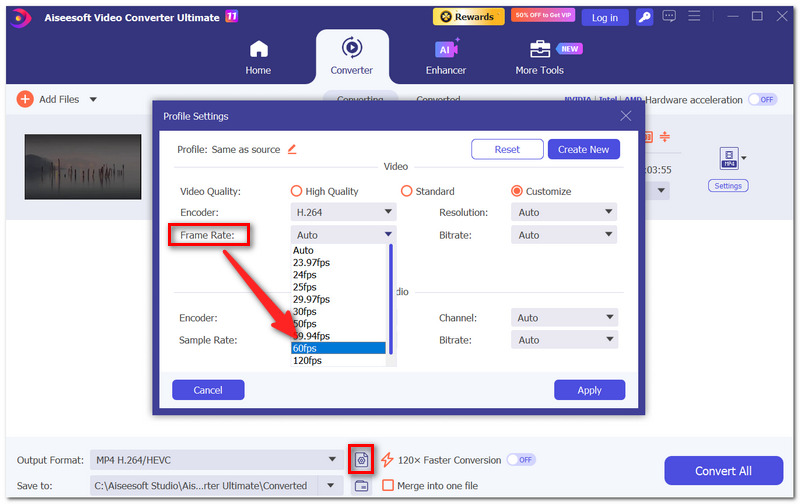
Task: Toggle Hardware acceleration switch
Action: (763, 99)
